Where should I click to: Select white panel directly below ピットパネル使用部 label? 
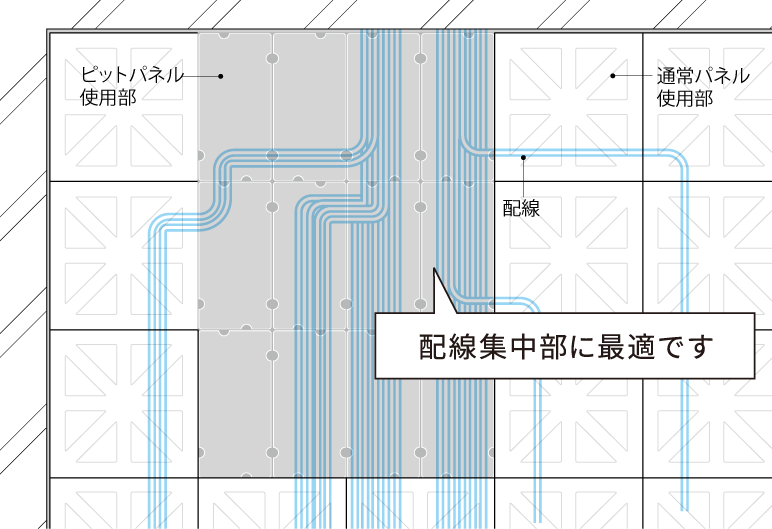[x=123, y=255]
